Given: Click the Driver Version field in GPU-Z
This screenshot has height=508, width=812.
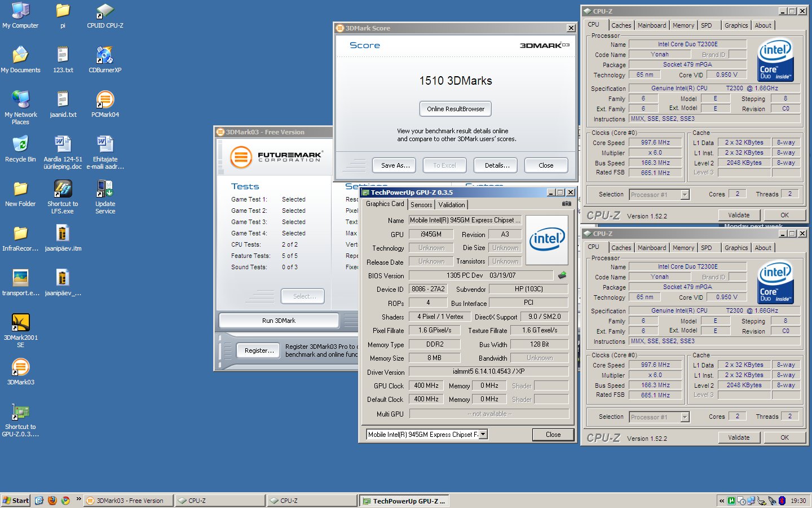Looking at the screenshot, I should point(489,371).
